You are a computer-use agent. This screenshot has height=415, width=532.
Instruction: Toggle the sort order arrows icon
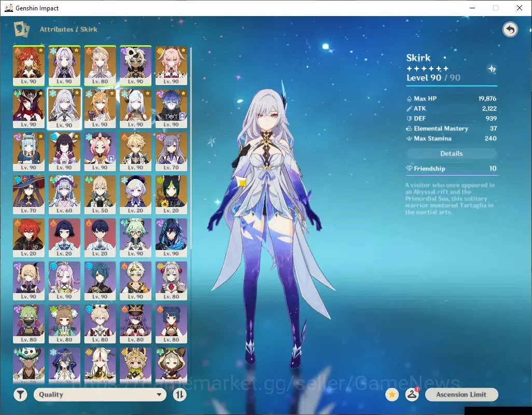tap(179, 395)
